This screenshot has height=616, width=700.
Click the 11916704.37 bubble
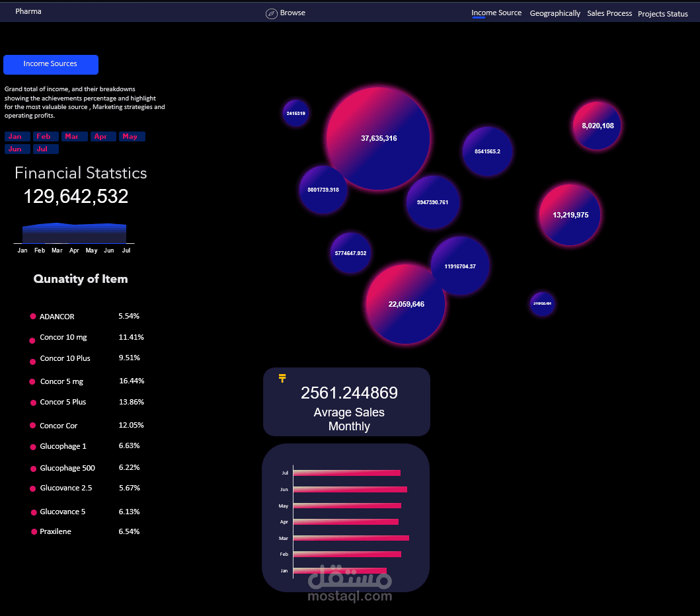coord(461,266)
